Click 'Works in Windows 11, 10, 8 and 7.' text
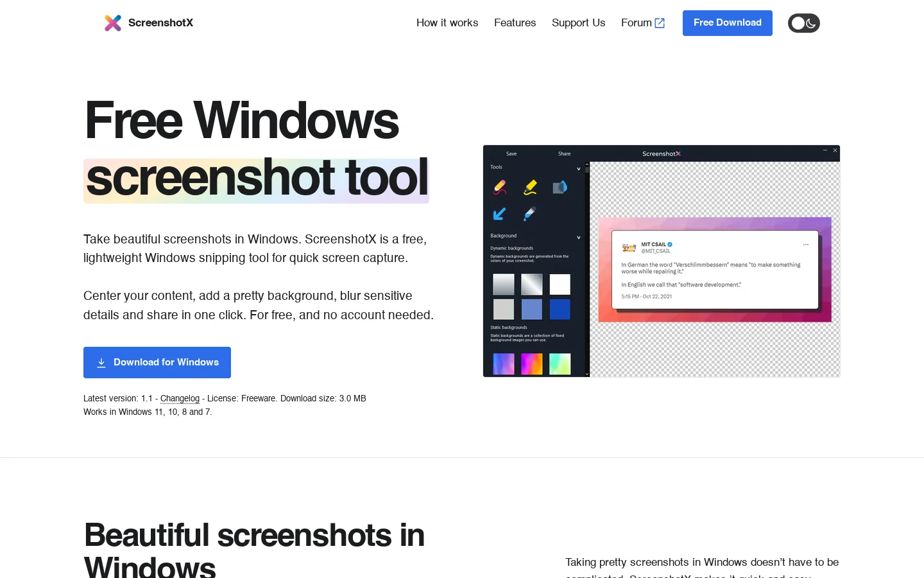 tap(148, 412)
